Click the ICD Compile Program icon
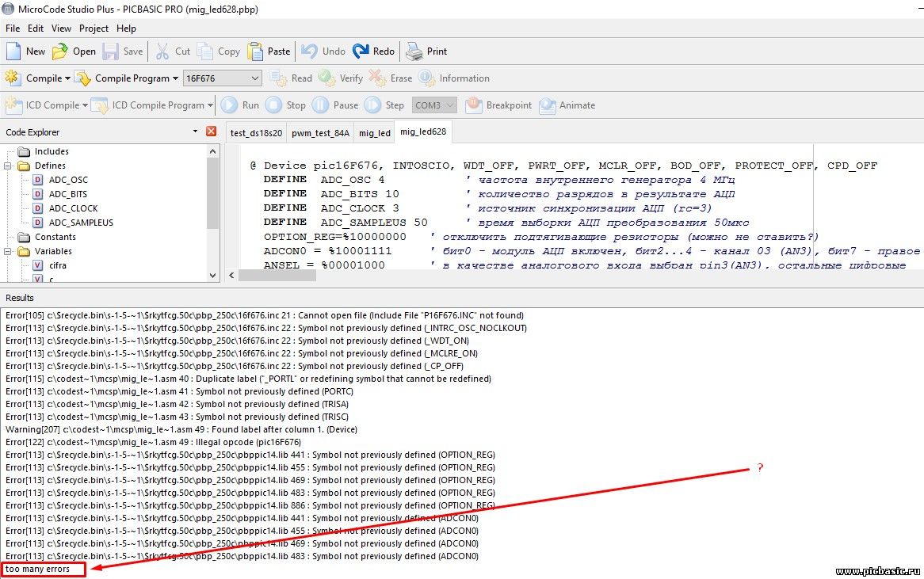Screen dimensions: 924x579 [100, 105]
